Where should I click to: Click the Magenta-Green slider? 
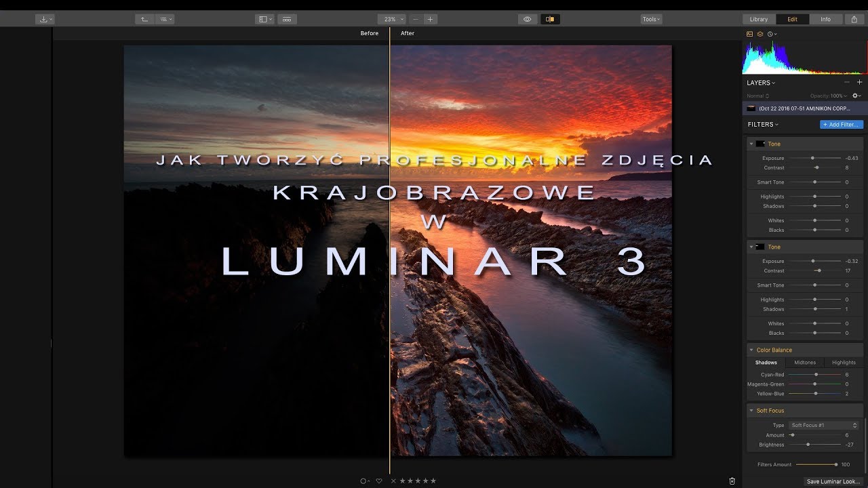click(x=814, y=384)
